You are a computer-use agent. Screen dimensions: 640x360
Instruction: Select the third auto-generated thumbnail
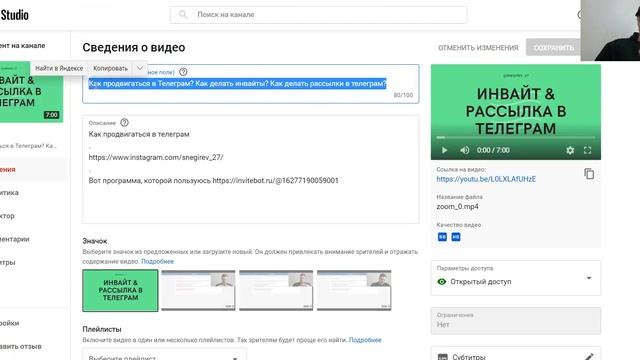point(276,290)
